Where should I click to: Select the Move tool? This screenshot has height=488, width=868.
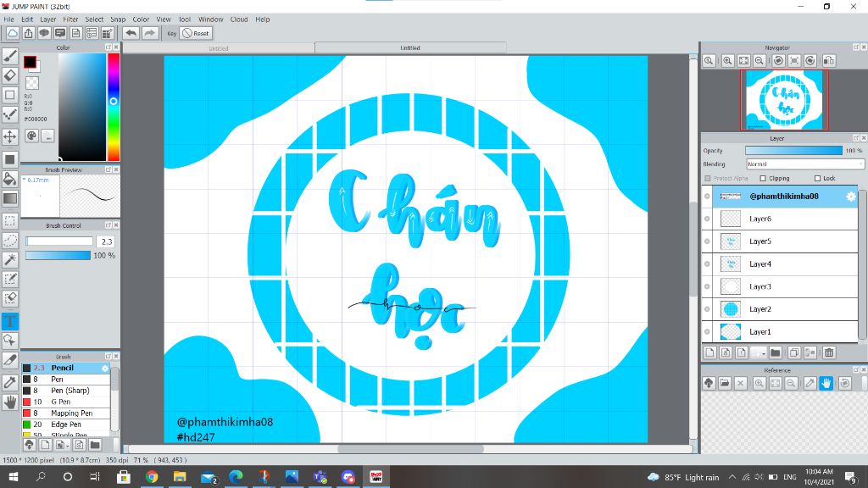(10, 136)
